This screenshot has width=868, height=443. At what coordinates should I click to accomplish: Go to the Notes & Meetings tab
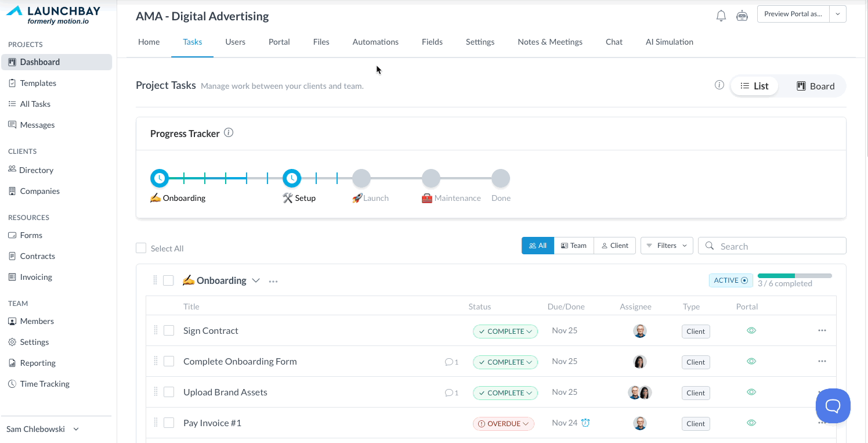(550, 42)
